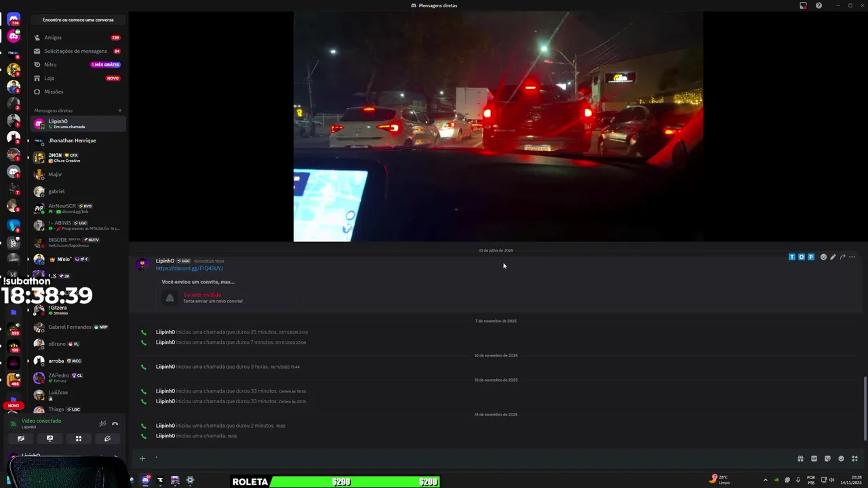The width and height of the screenshot is (868, 488).
Task: Open chat with ABINIS
Action: 78,225
